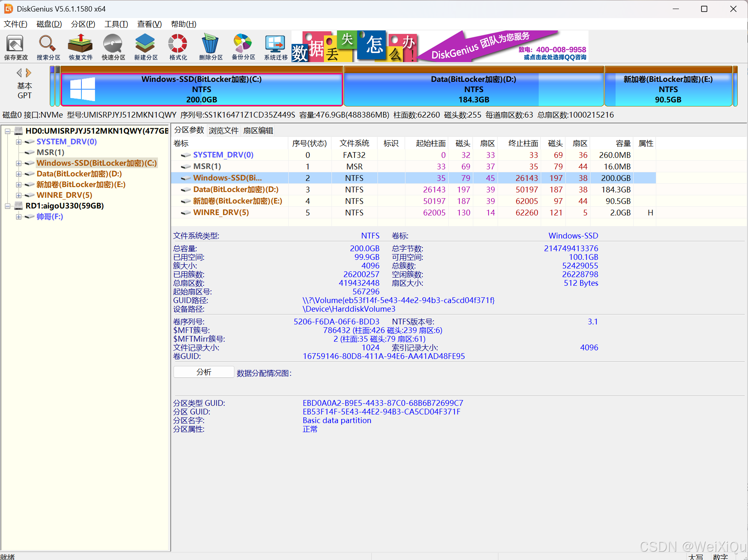Click the 分析 button
The image size is (748, 560).
(x=204, y=372)
